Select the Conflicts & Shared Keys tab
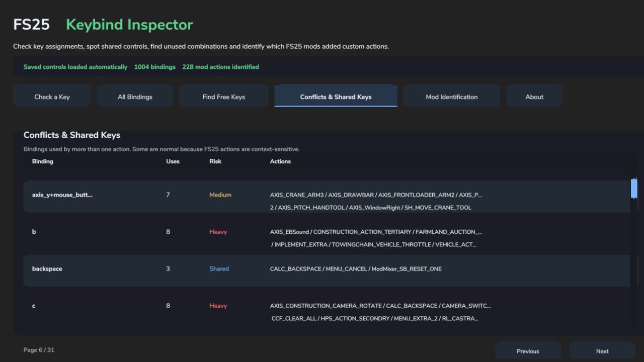The image size is (644, 362). point(336,97)
